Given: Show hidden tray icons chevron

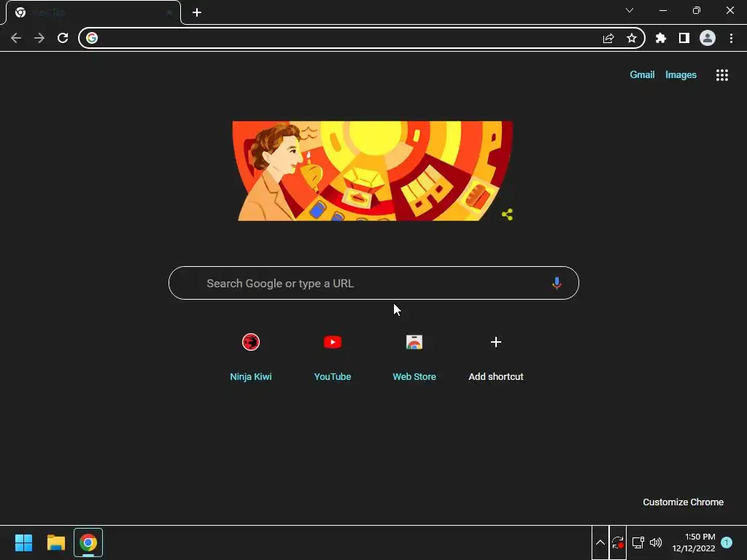Looking at the screenshot, I should [x=600, y=542].
